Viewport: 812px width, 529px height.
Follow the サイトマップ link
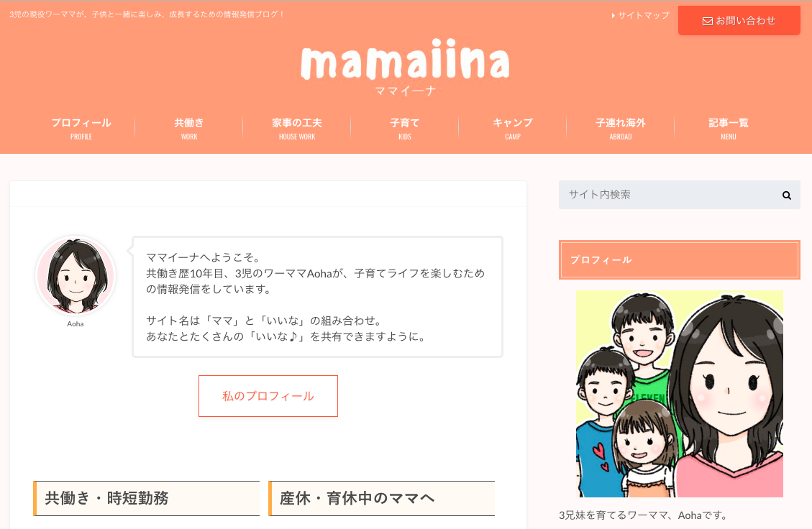coord(641,16)
